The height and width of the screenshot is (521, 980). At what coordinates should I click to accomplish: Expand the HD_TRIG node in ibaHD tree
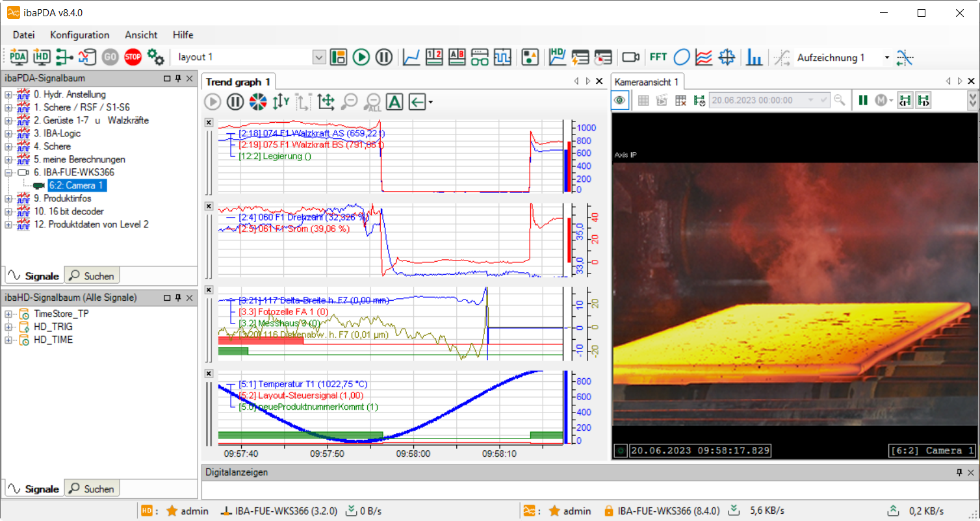pyautogui.click(x=8, y=327)
